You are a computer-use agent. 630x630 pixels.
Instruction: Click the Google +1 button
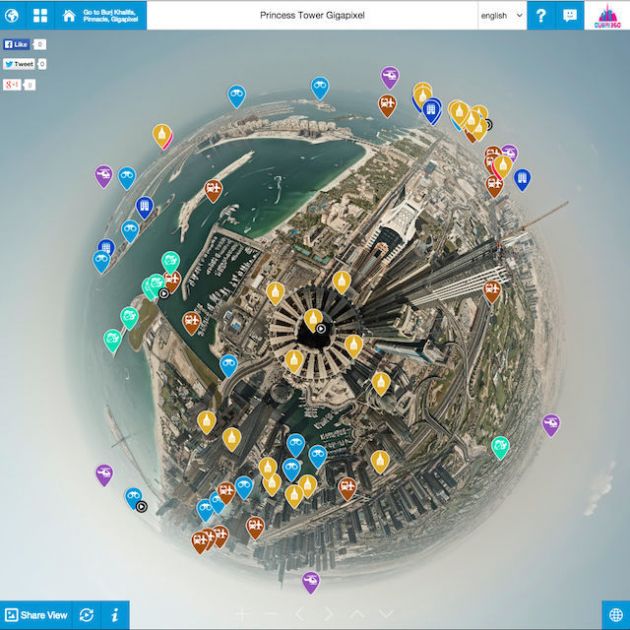point(14,85)
